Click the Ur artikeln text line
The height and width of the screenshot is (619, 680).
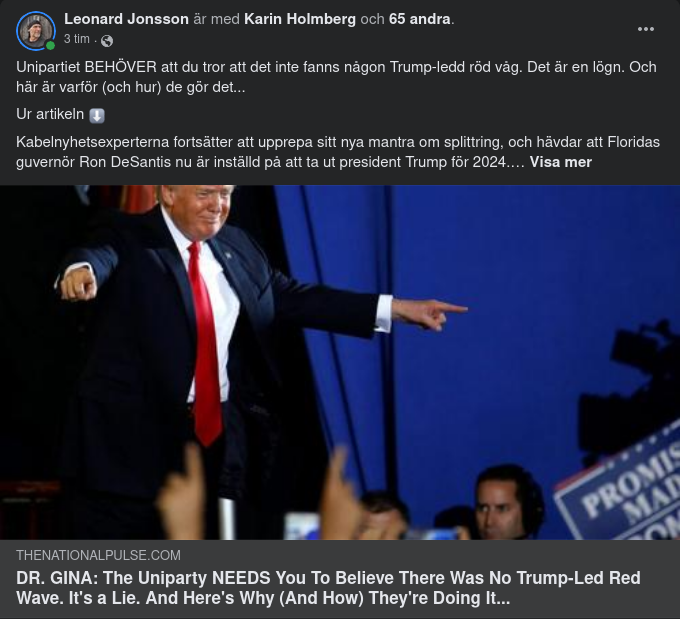click(x=60, y=115)
